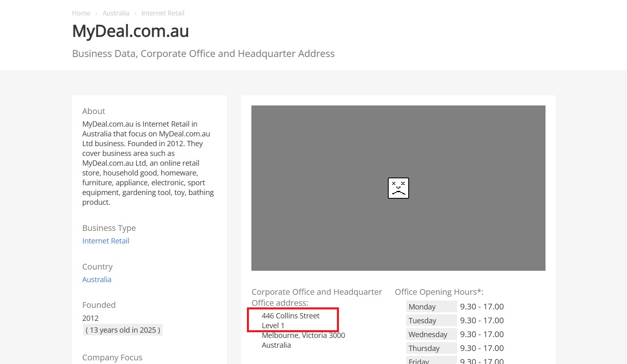This screenshot has height=364, width=627.
Task: Click the '( 13 years old in 2025 )' badge
Action: 123,330
